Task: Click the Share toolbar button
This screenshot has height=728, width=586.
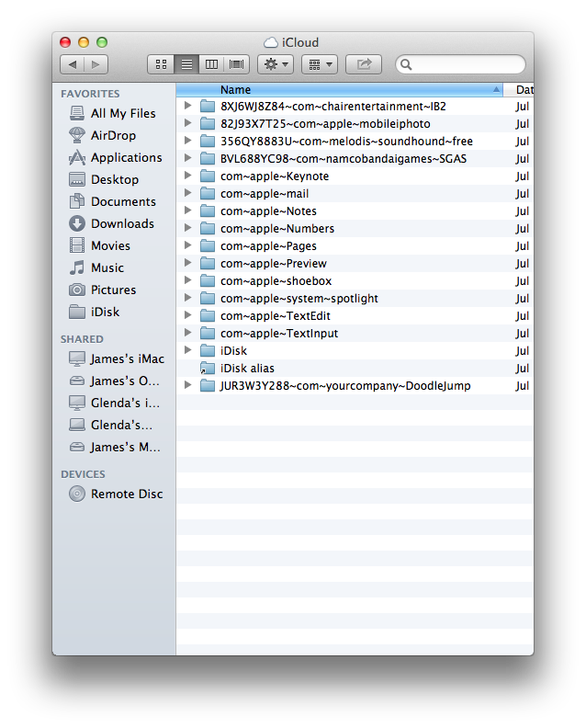Action: 364,64
